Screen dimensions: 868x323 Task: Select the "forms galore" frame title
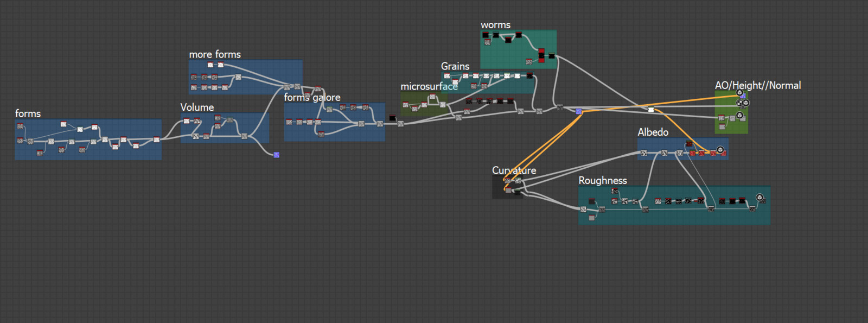312,98
